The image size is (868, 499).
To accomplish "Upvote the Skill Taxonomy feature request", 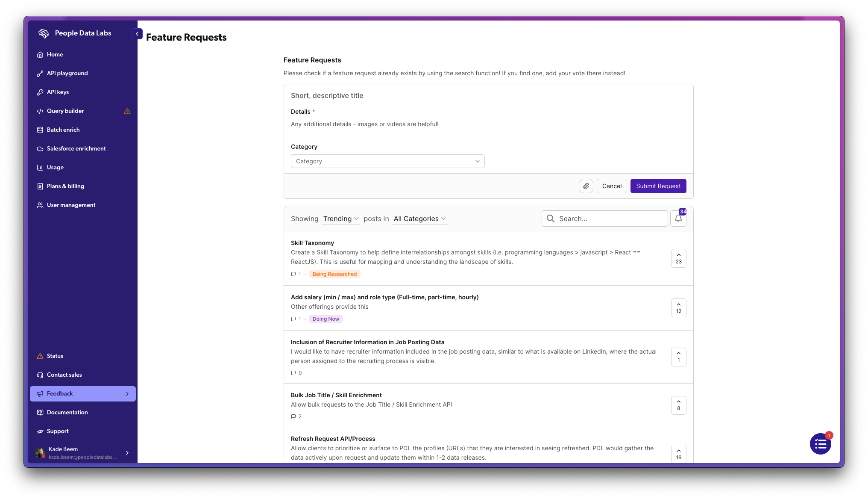I will [678, 258].
